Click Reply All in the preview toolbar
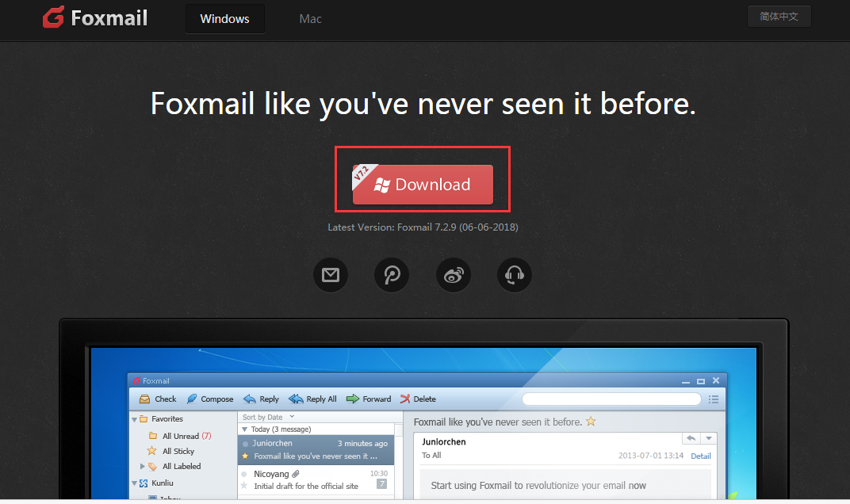The width and height of the screenshot is (850, 504). tap(312, 399)
